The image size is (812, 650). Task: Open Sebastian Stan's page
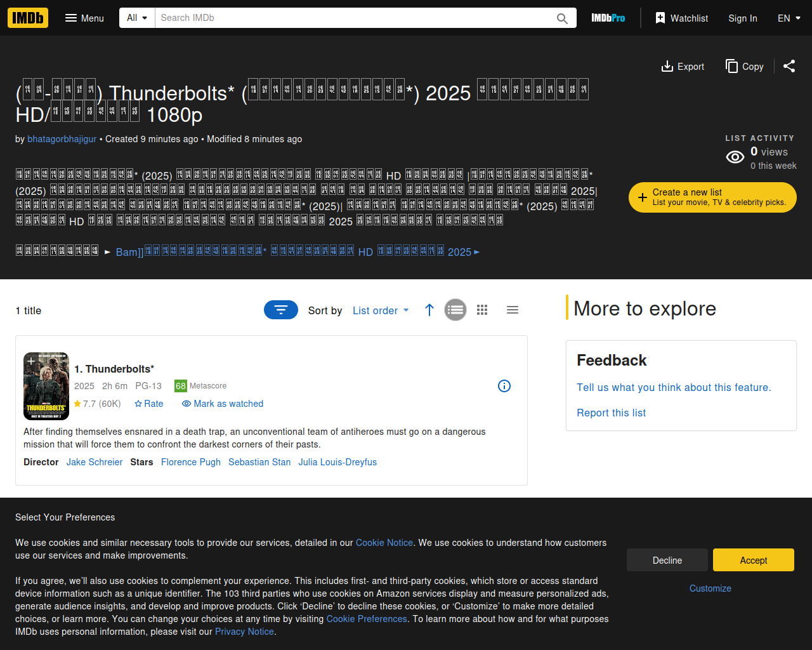click(x=259, y=462)
